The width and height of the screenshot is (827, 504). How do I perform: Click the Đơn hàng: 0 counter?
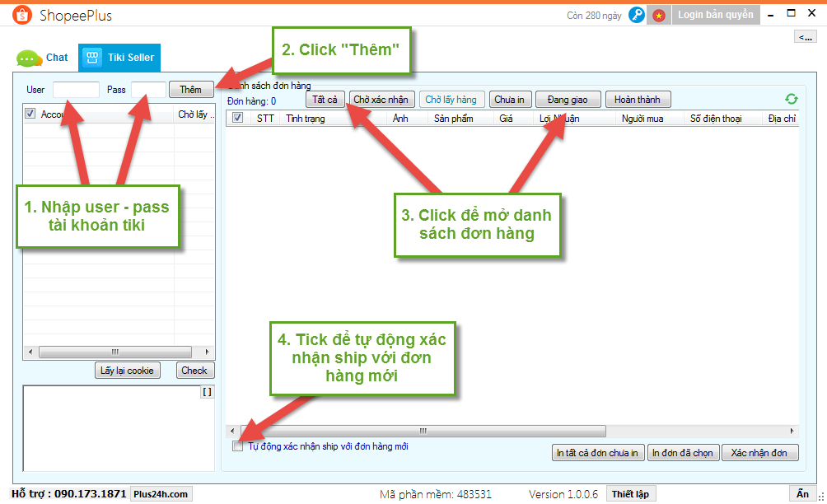coord(251,101)
